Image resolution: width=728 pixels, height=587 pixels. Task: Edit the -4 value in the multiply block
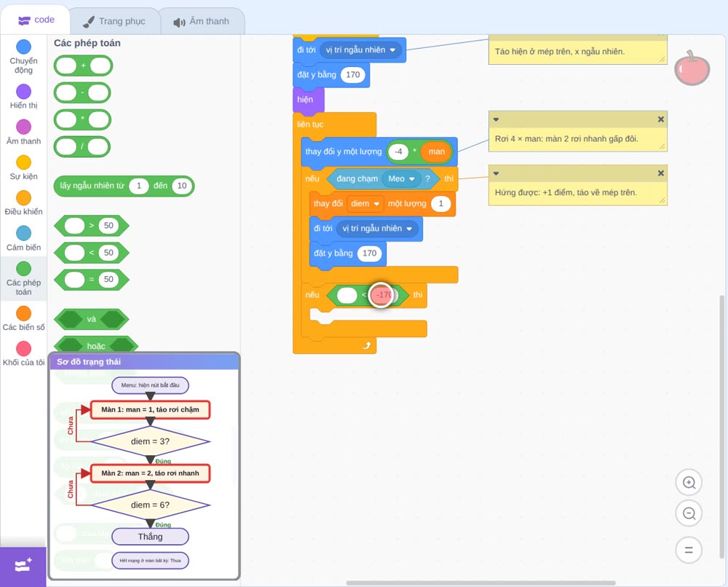(398, 151)
